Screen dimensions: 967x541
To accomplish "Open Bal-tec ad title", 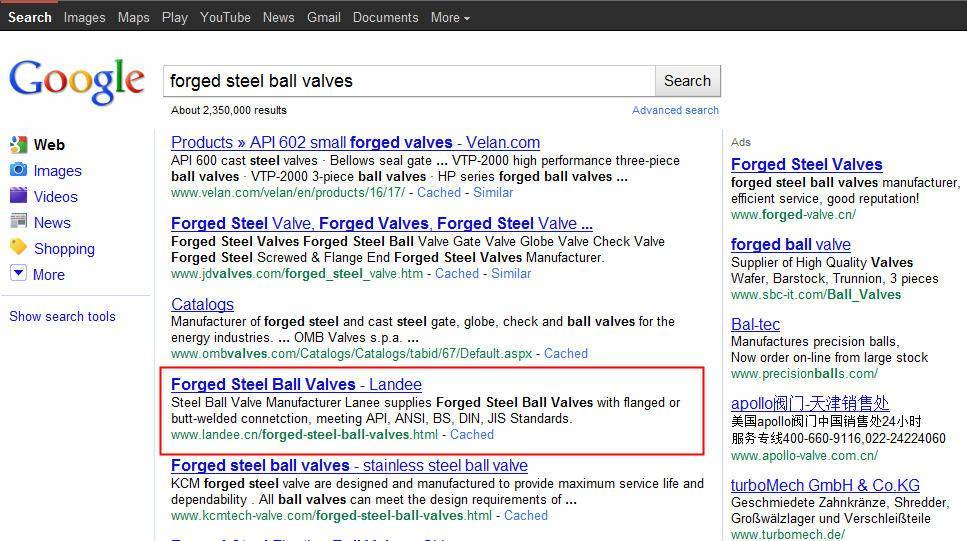I will click(755, 324).
